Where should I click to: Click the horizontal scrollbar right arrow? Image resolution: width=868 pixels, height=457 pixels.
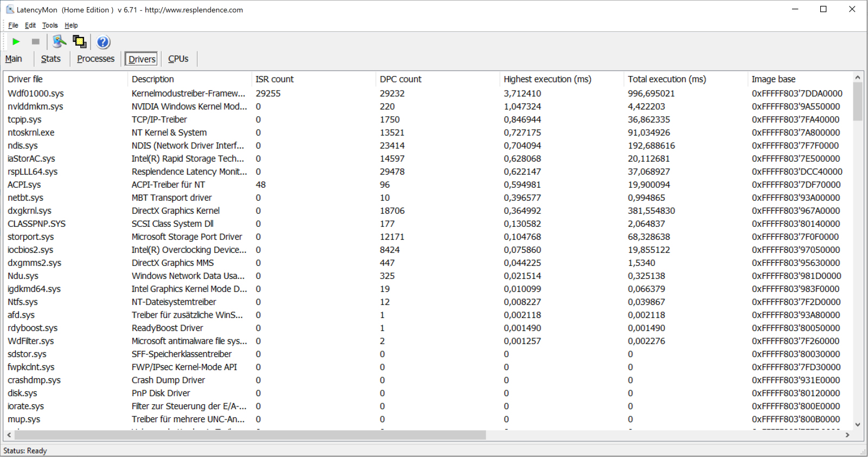click(x=847, y=435)
